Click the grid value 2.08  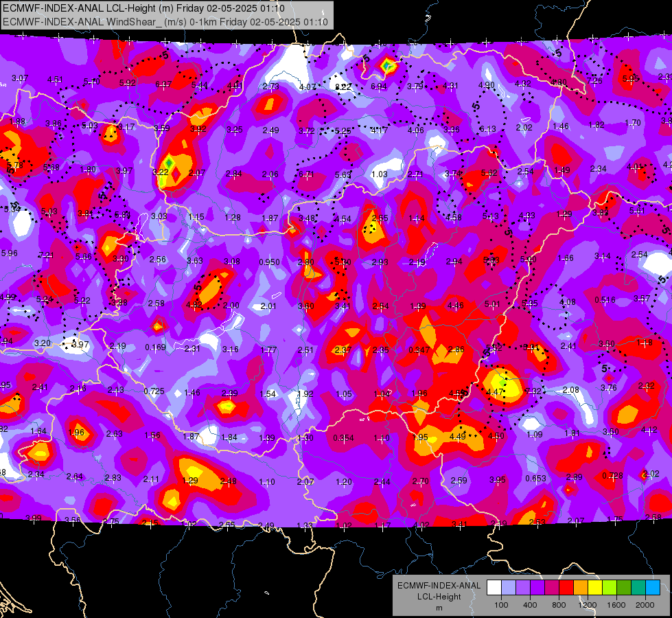click(x=571, y=390)
